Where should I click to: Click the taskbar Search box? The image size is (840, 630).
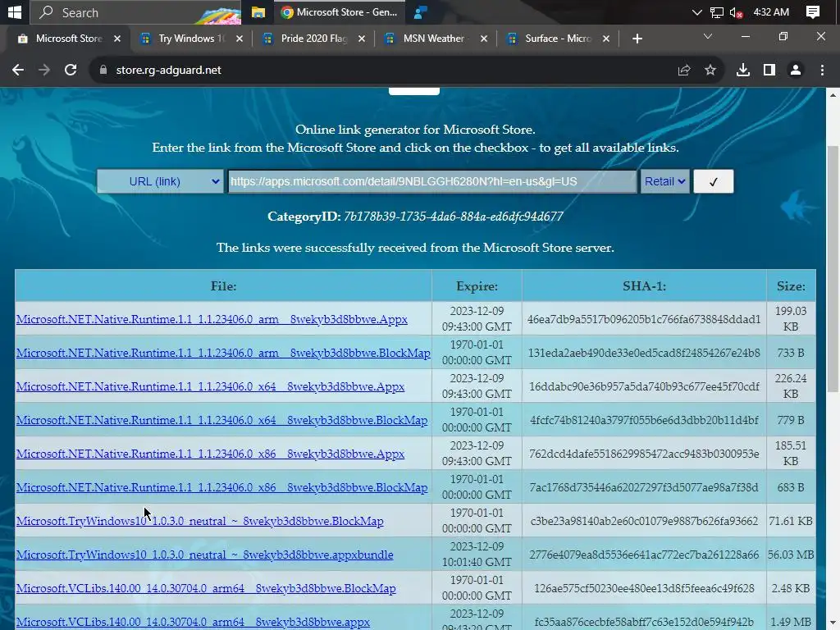click(x=135, y=12)
